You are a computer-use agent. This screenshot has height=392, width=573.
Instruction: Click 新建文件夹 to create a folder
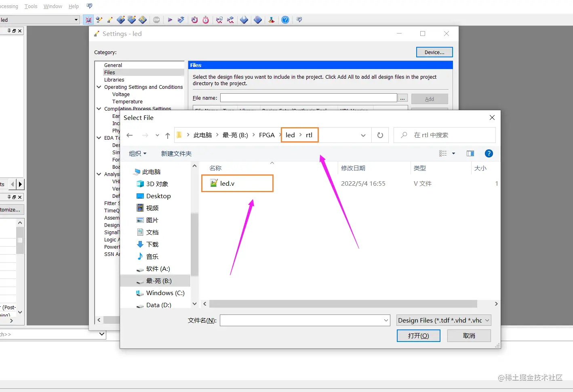[x=176, y=154]
